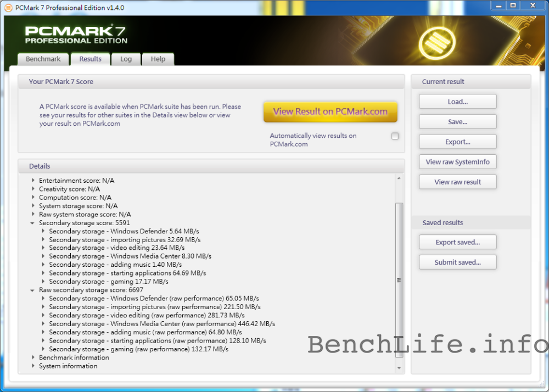Select the Creativity score: N/A text
The height and width of the screenshot is (392, 549).
[x=69, y=189]
